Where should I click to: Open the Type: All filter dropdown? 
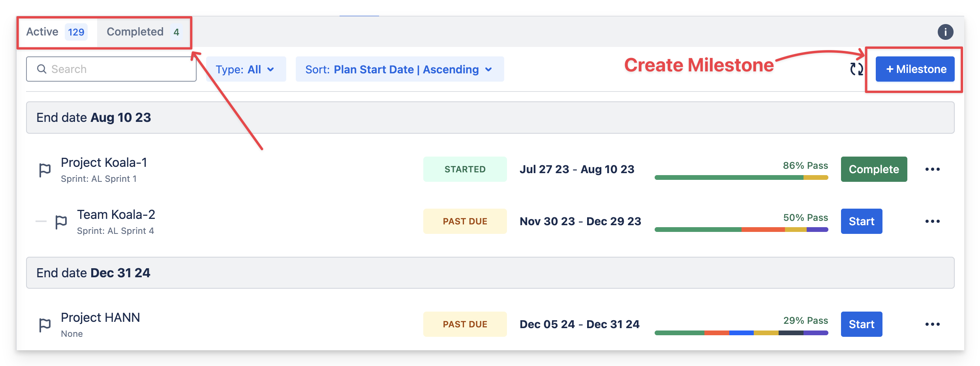point(246,69)
